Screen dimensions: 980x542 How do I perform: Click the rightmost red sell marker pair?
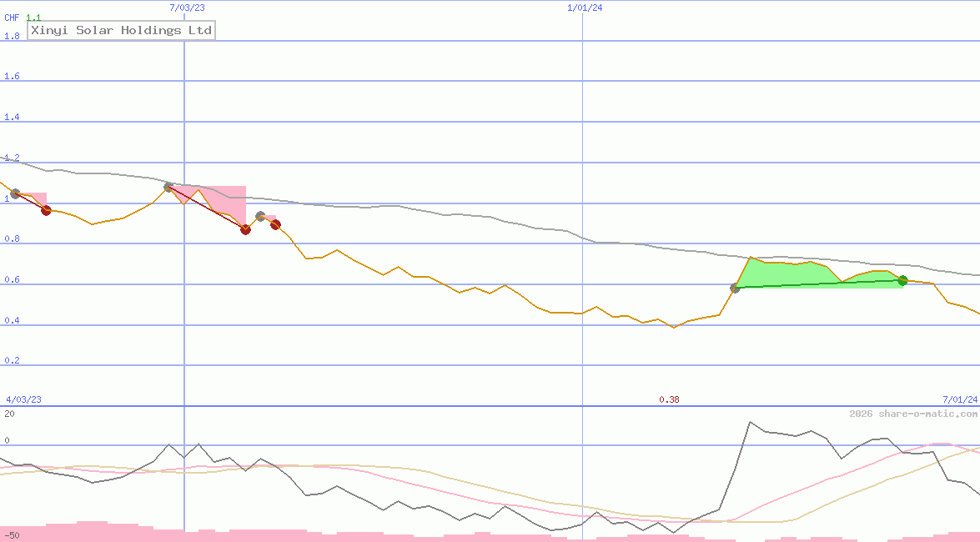click(x=274, y=225)
